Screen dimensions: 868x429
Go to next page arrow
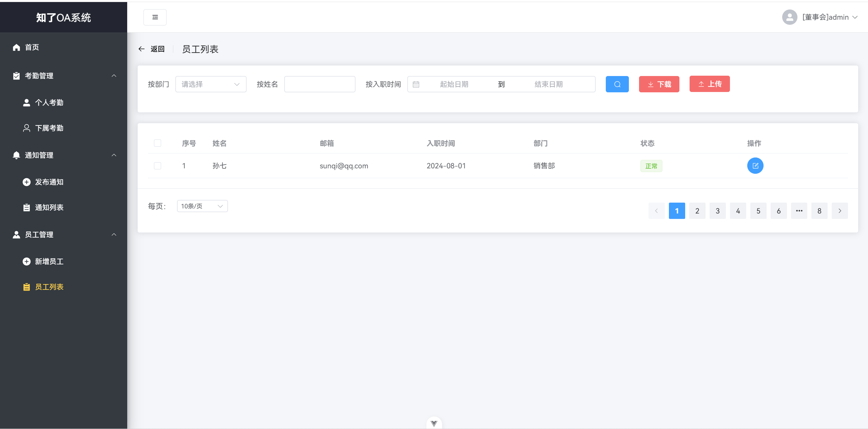click(840, 211)
